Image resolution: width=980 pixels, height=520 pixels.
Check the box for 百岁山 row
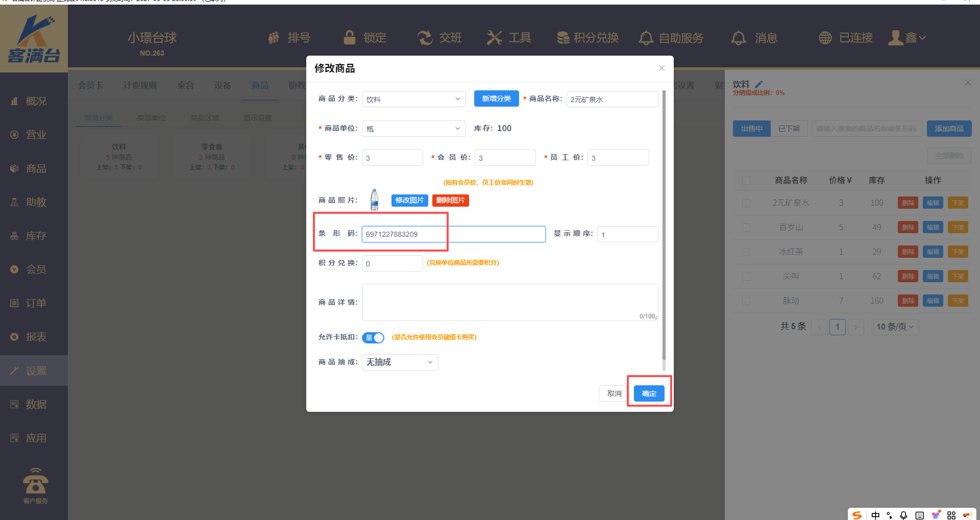(x=746, y=228)
